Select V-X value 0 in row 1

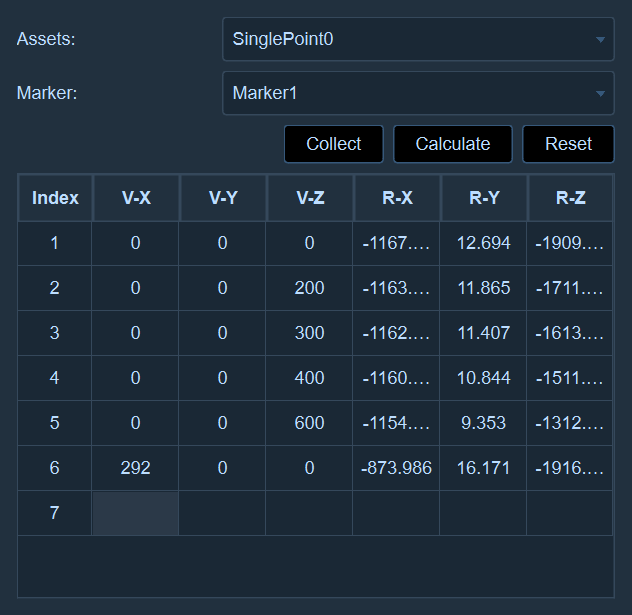pos(135,243)
